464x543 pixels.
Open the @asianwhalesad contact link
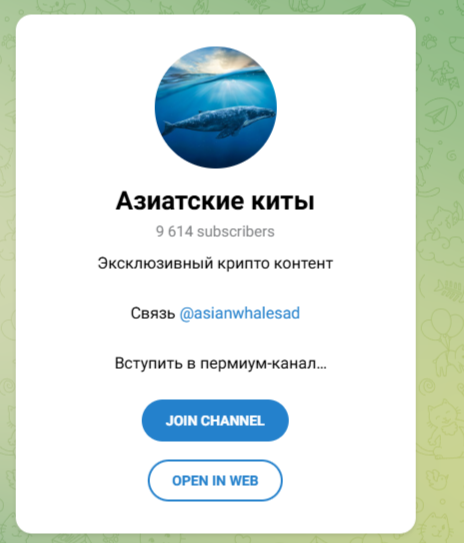[240, 313]
